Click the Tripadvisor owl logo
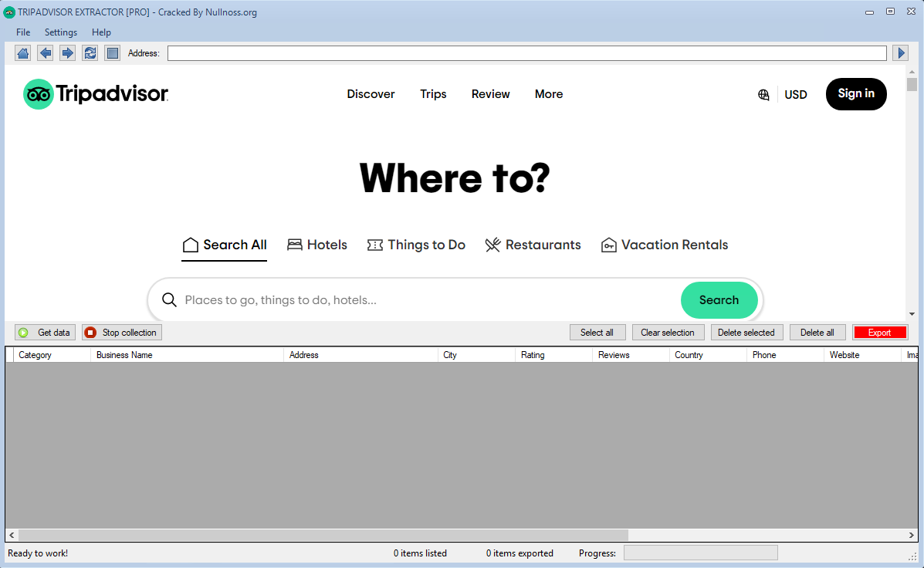Image resolution: width=924 pixels, height=568 pixels. (39, 94)
